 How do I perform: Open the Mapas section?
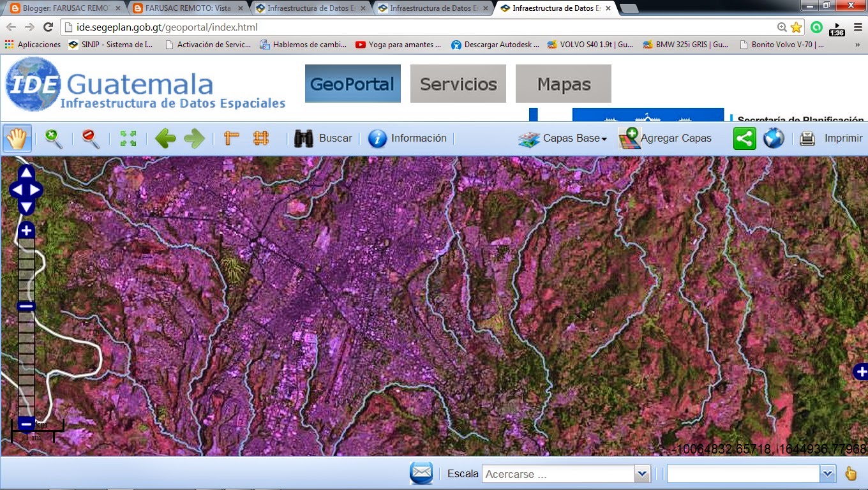coord(563,84)
